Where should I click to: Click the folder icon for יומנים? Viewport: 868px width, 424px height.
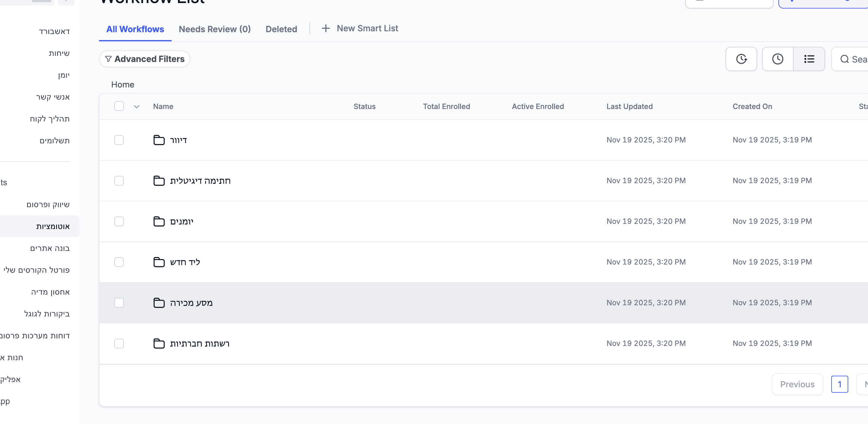159,221
